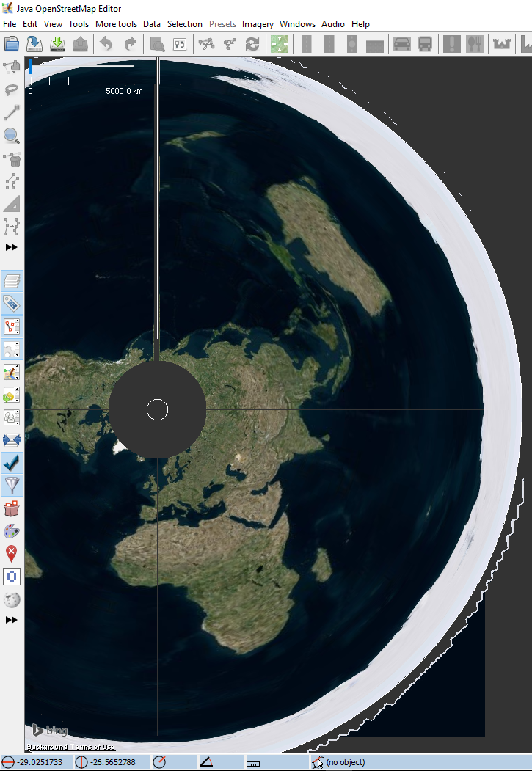Expand hidden panels at sidebar bottom
Image resolution: width=532 pixels, height=771 pixels.
click(x=12, y=620)
